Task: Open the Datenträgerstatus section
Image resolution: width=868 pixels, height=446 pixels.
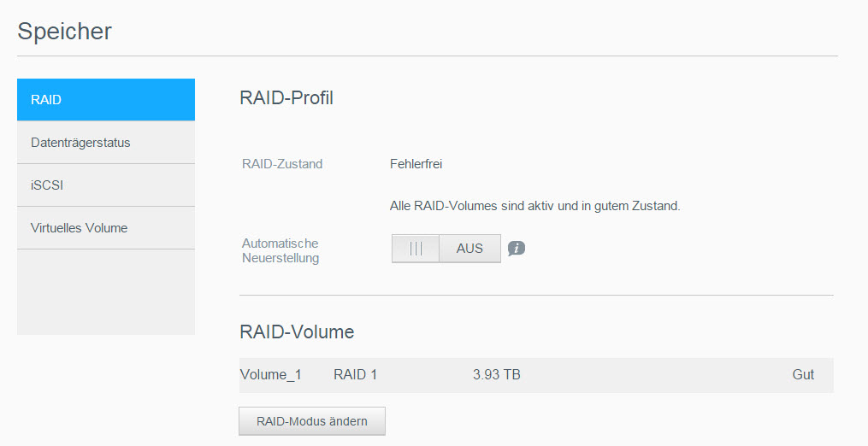Action: tap(106, 142)
